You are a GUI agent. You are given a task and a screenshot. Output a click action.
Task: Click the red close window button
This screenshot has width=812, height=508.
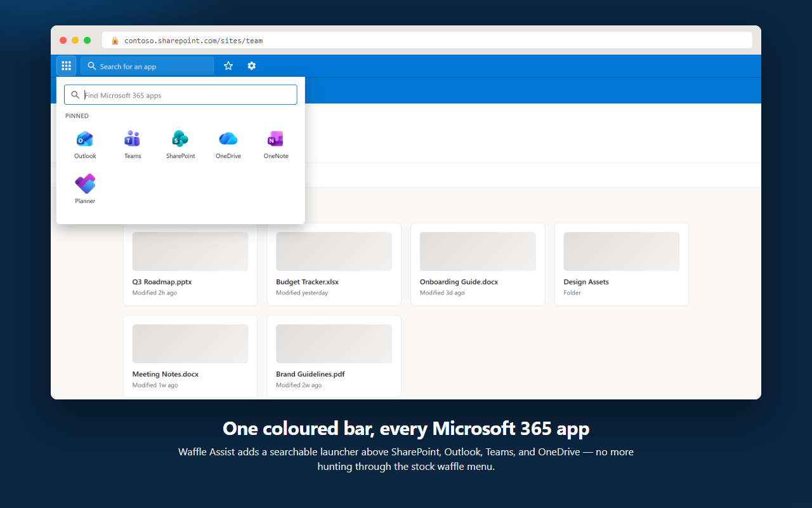tap(63, 40)
